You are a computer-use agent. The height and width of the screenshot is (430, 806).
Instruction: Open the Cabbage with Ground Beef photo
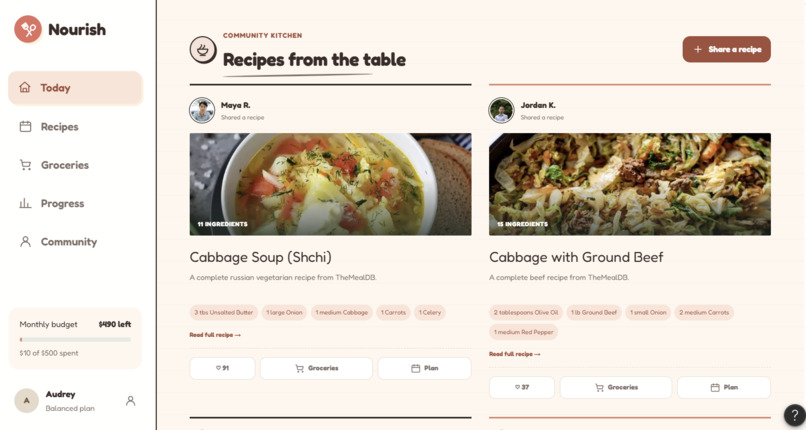[630, 184]
